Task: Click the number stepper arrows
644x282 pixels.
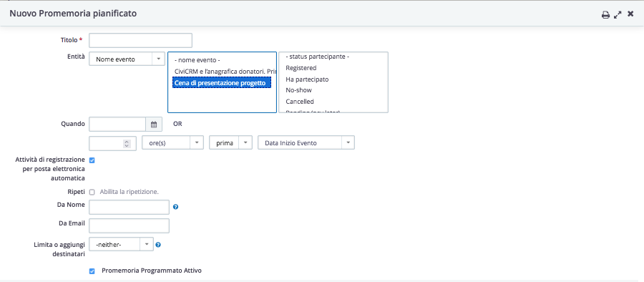Action: [127, 143]
